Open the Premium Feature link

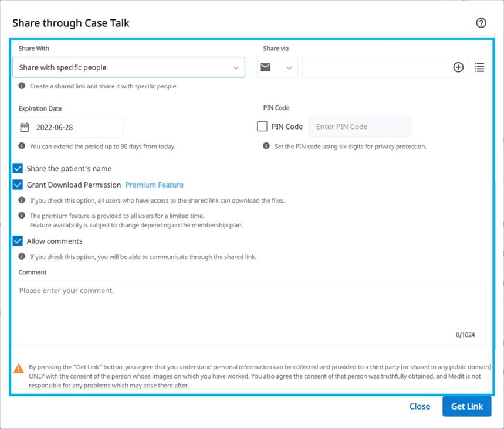tap(154, 185)
